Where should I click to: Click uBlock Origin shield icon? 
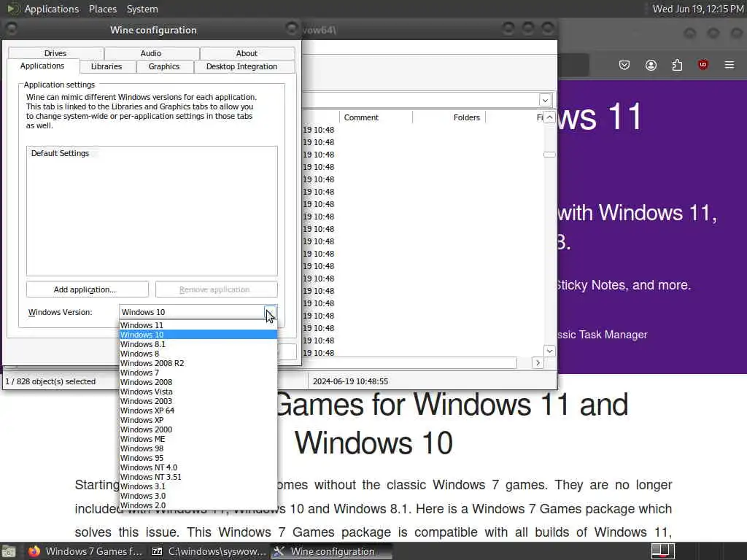click(703, 65)
